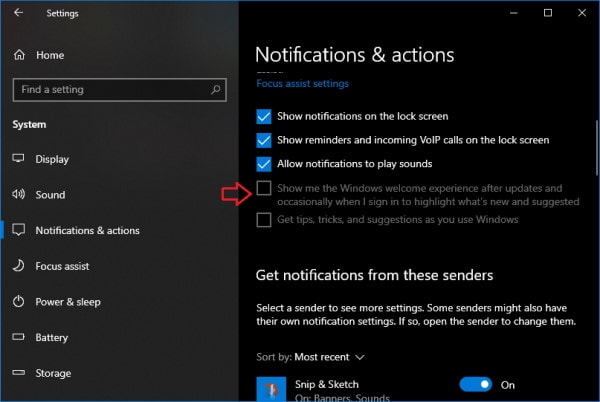Open the Home icon in sidebar
Viewport: 600px width, 402px height.
tap(19, 55)
